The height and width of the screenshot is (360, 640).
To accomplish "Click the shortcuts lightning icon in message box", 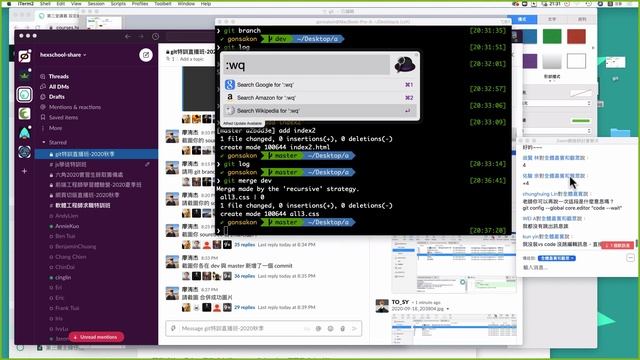I will point(173,328).
